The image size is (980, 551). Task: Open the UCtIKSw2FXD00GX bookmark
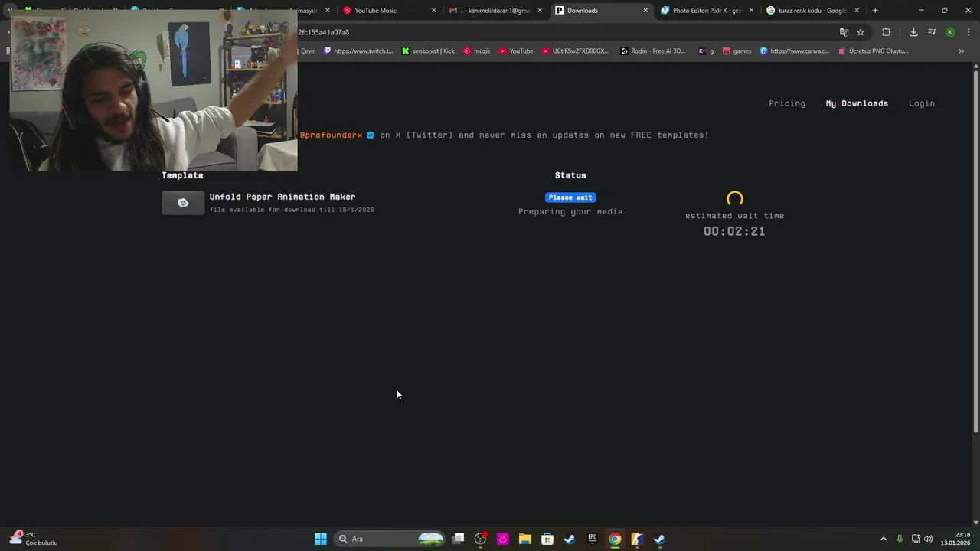click(575, 51)
